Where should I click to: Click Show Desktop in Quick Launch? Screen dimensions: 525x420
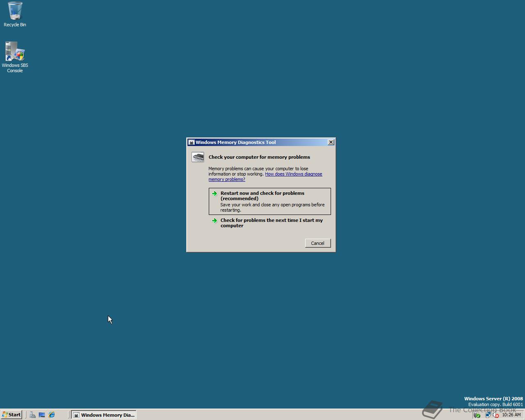(42, 415)
